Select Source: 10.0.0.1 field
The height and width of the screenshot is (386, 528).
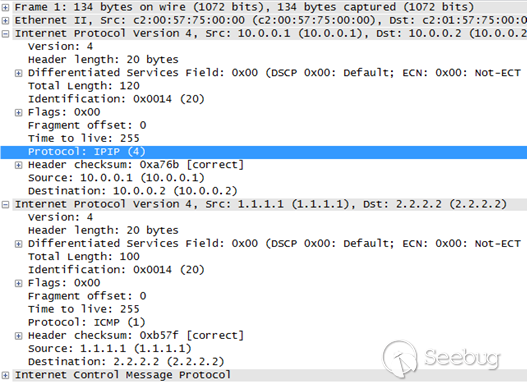point(116,178)
